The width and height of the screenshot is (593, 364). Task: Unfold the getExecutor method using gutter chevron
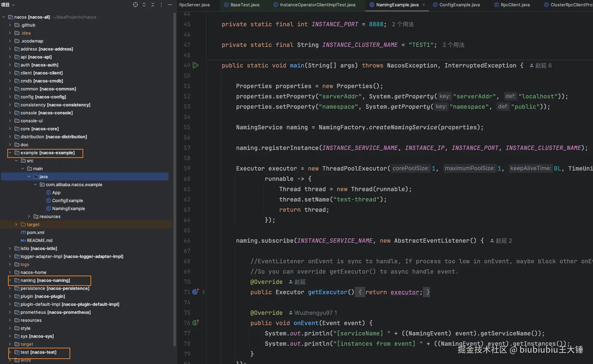(204, 292)
